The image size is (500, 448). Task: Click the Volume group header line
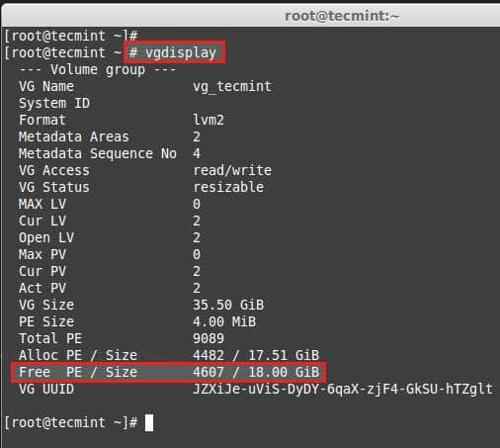click(98, 70)
